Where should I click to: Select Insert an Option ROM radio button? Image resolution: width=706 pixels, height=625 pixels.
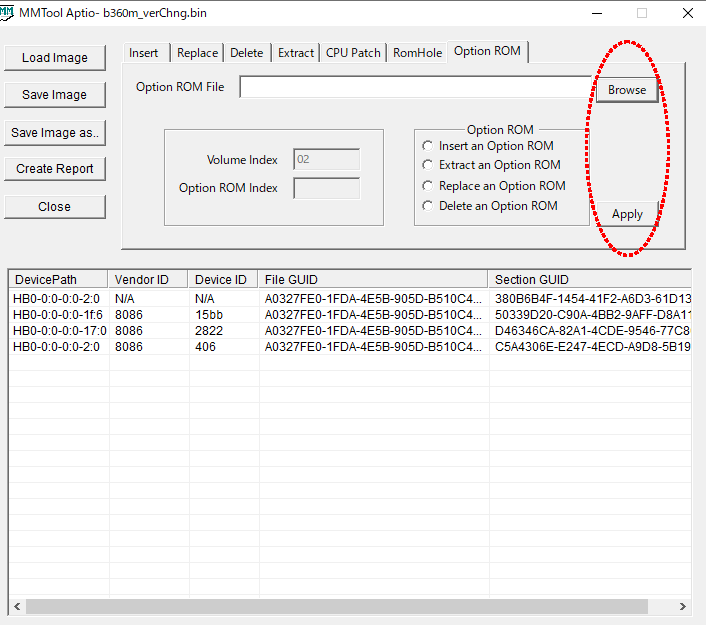(x=429, y=146)
